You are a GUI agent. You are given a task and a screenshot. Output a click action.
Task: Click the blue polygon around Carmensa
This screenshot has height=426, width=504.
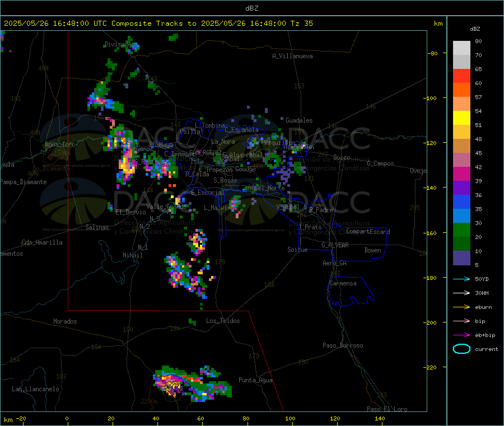tap(351, 292)
